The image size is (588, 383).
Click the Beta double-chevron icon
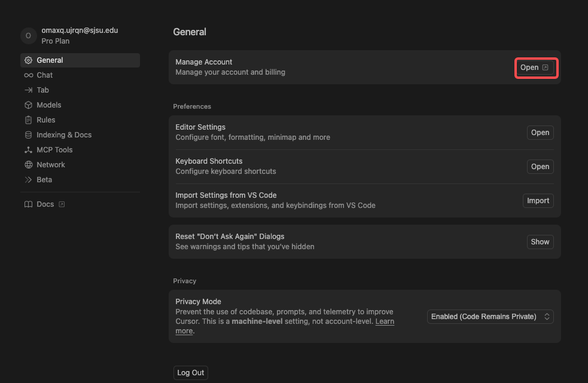[x=28, y=180]
